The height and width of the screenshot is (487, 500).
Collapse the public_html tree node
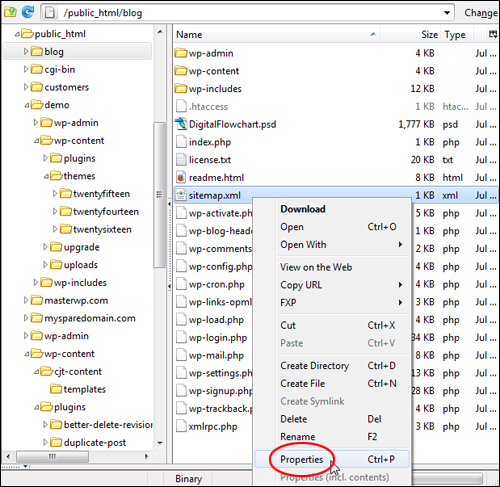(x=17, y=34)
